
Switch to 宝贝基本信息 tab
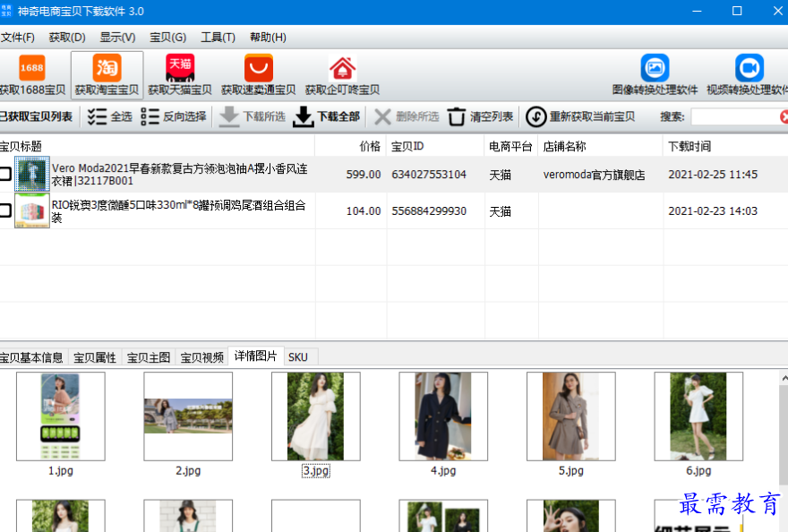tap(31, 357)
